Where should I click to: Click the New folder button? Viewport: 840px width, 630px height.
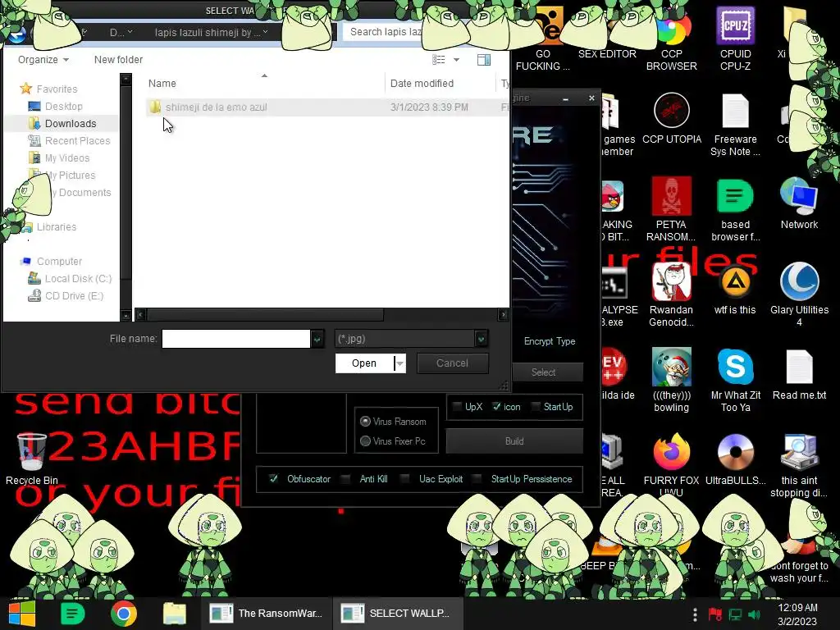click(x=118, y=59)
